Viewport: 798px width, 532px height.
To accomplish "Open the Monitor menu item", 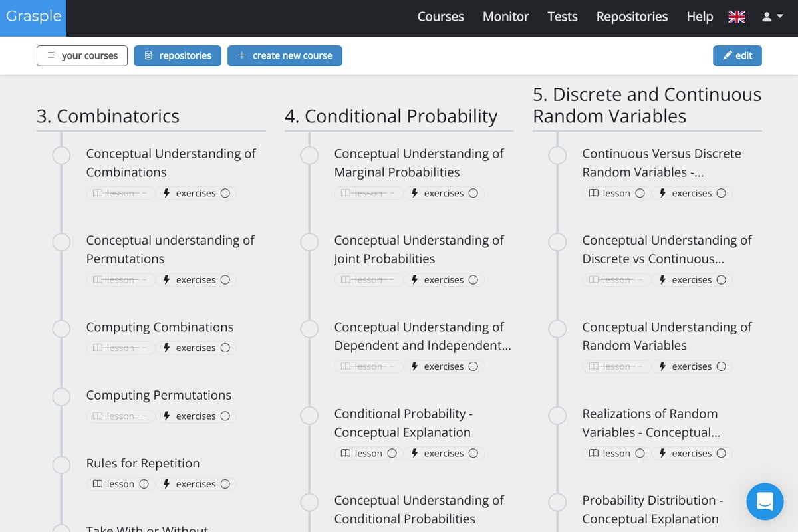I will 505,17.
